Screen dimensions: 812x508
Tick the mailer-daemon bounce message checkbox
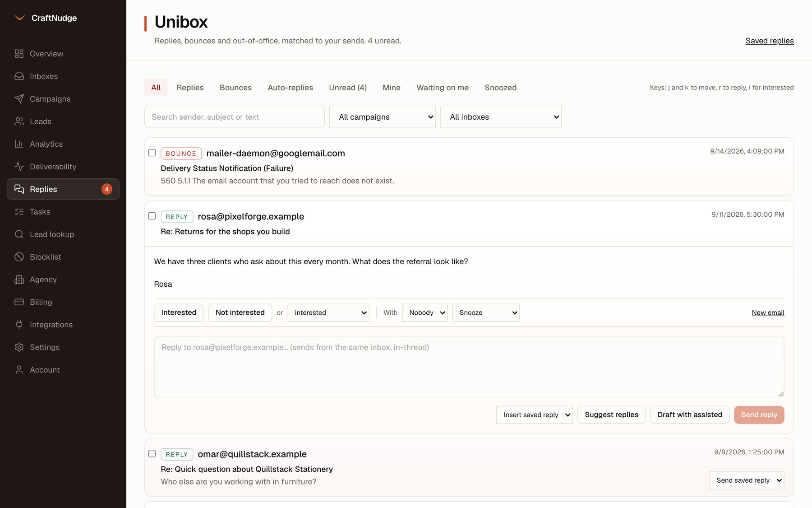pos(152,153)
